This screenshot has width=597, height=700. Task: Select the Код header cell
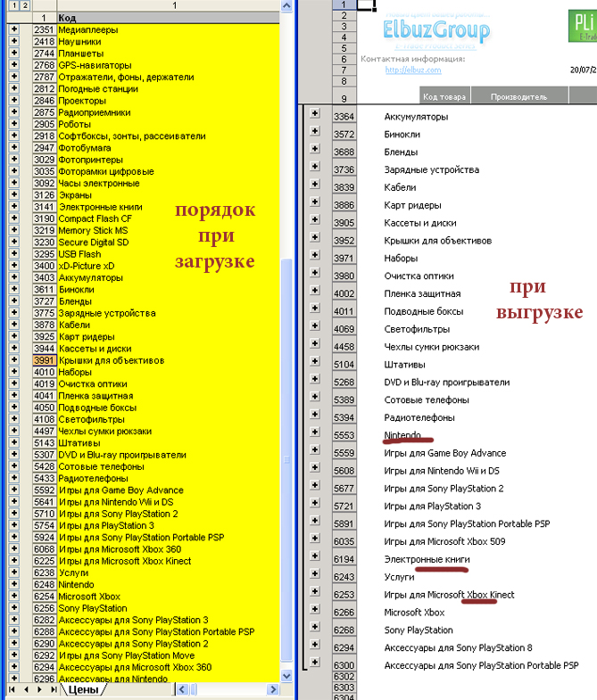[169, 18]
